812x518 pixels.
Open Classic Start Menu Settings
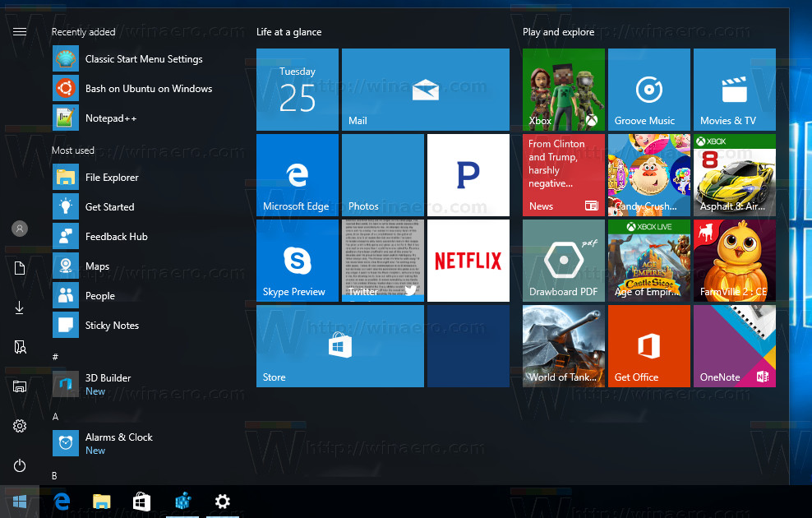click(x=143, y=58)
